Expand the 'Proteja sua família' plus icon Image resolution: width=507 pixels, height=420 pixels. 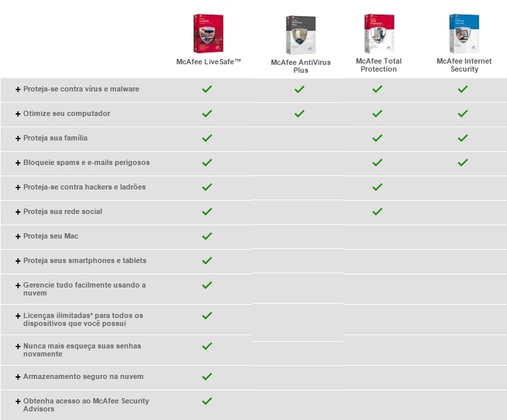18,138
